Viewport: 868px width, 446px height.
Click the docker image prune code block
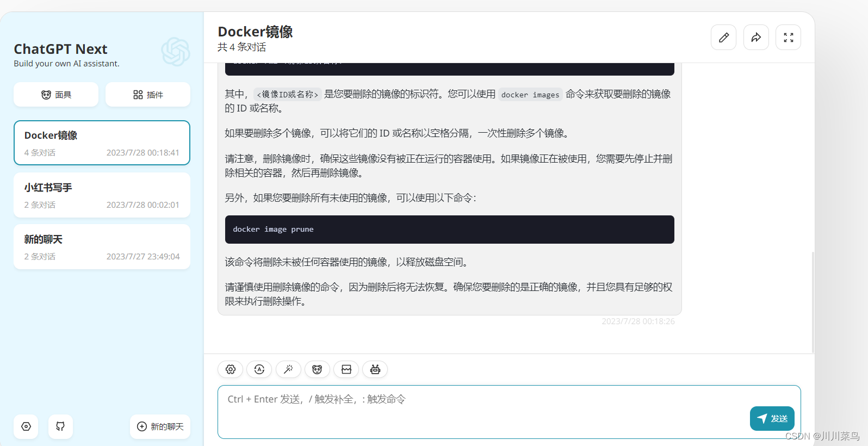[x=450, y=230]
